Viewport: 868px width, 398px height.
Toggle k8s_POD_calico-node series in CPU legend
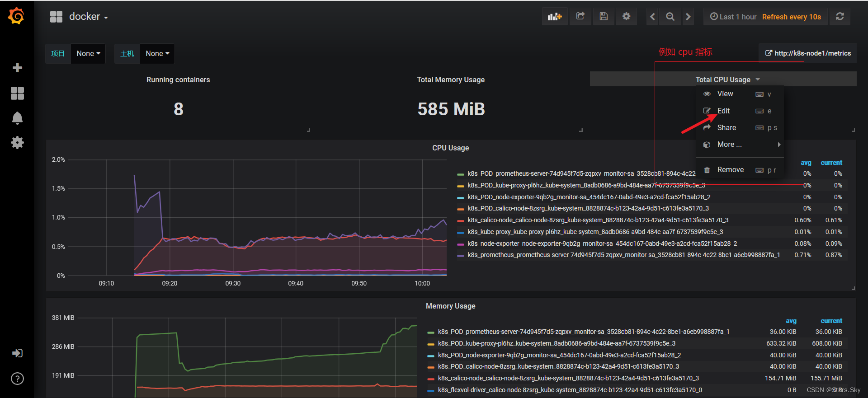click(x=588, y=208)
